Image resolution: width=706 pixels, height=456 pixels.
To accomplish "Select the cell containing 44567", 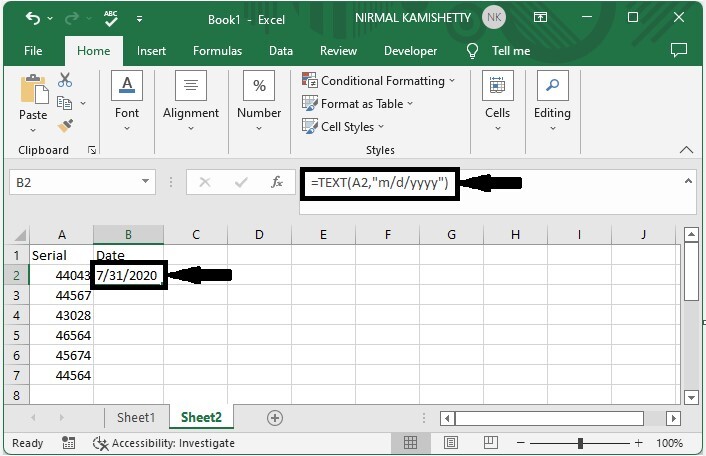I will pos(62,295).
